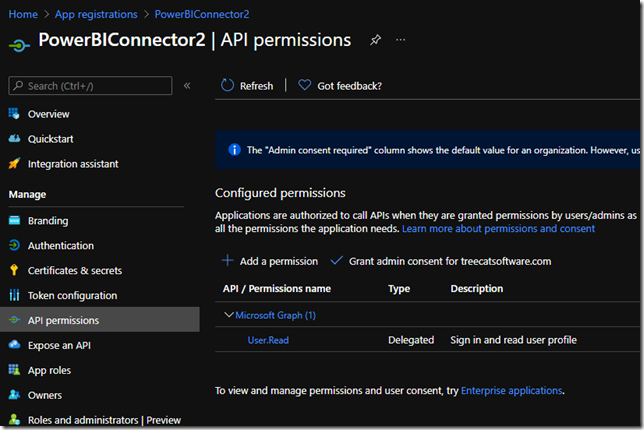644x430 pixels.
Task: Click the plus icon for Add a permission
Action: [x=227, y=260]
